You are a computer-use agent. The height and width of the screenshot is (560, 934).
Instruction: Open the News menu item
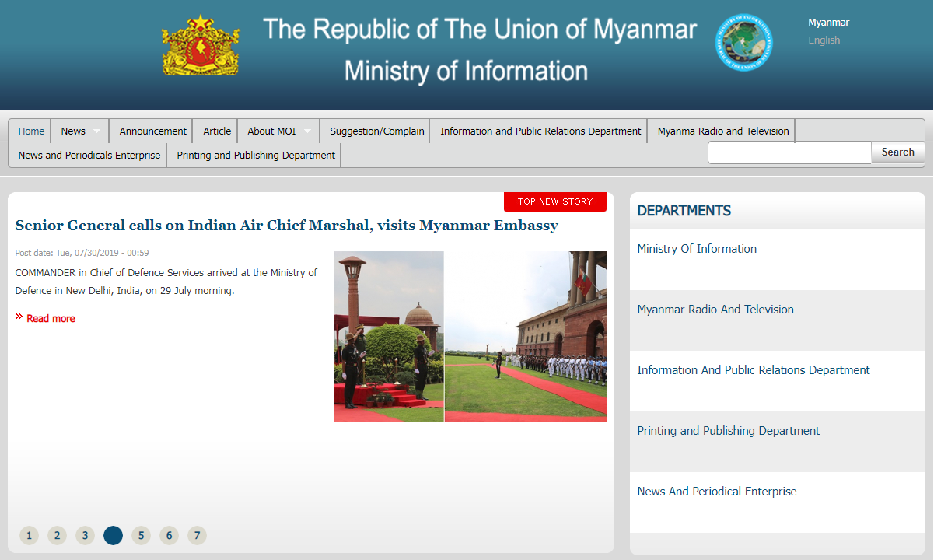[73, 131]
